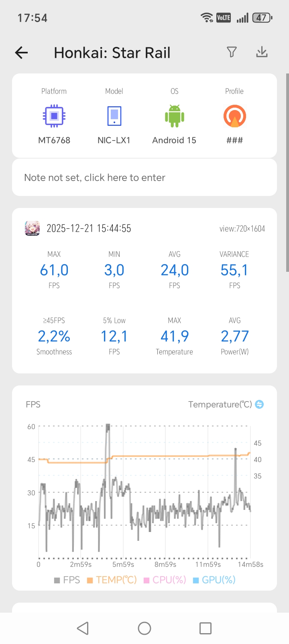
Task: Switch the Temperature chart axis toggle
Action: [259, 404]
